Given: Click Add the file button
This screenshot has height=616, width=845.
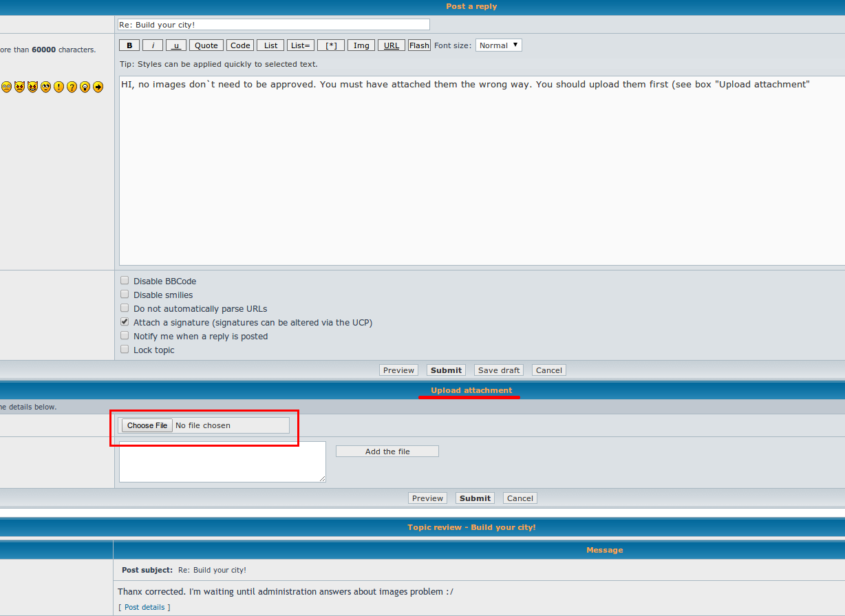Looking at the screenshot, I should click(387, 452).
